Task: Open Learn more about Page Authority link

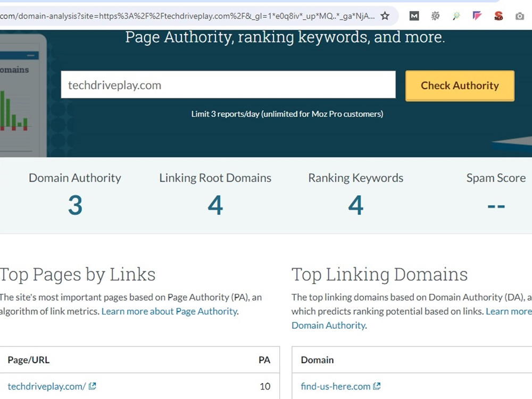Action: click(169, 311)
